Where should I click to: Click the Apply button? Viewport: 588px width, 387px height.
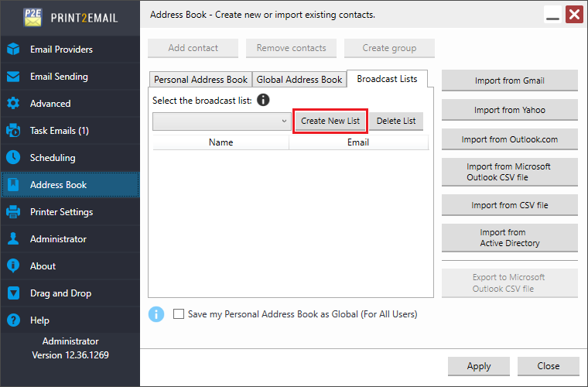point(479,366)
